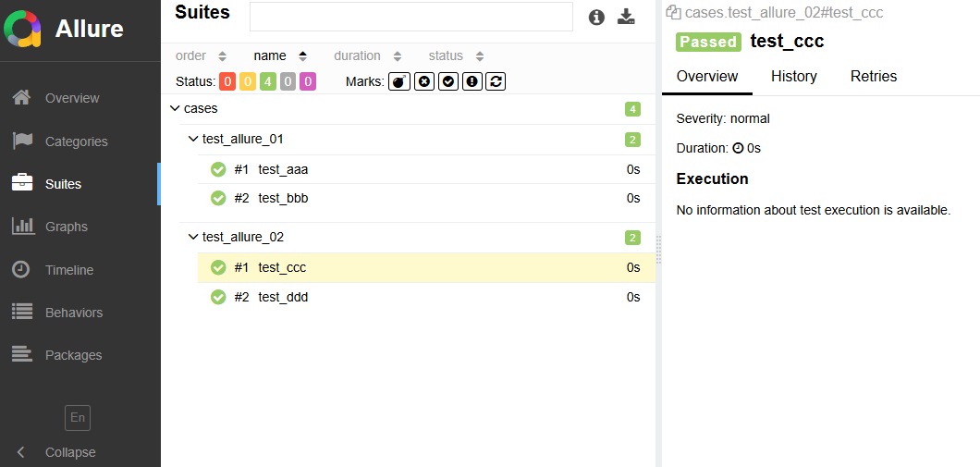This screenshot has height=467, width=980.
Task: Click the Packages lines icon
Action: coord(22,354)
